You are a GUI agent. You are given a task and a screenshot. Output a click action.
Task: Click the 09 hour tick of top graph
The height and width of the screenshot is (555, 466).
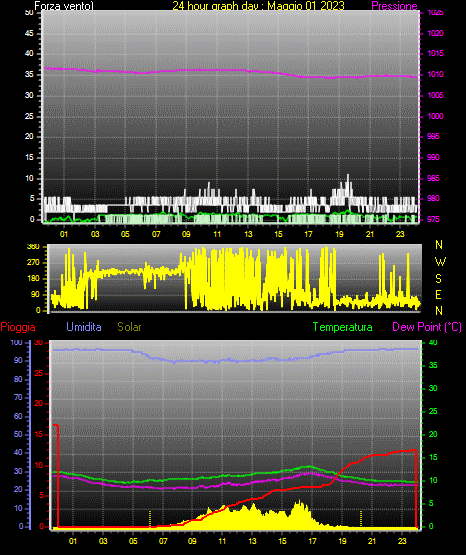[x=186, y=234]
